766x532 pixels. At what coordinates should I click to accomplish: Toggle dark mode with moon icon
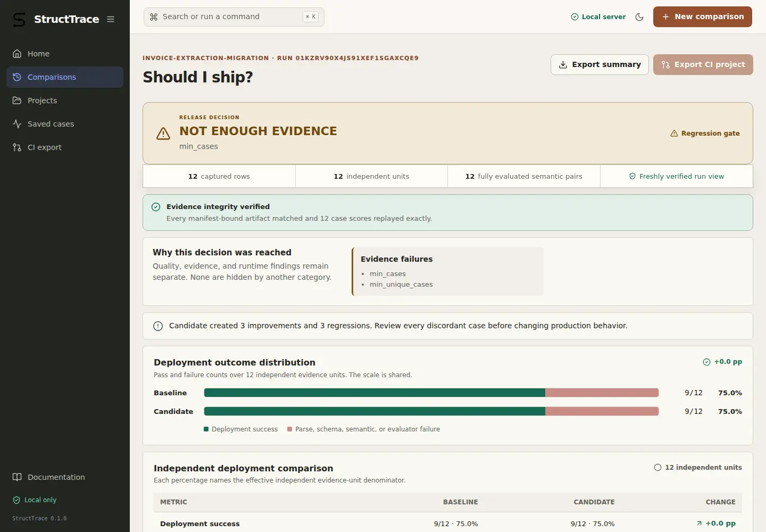(639, 17)
